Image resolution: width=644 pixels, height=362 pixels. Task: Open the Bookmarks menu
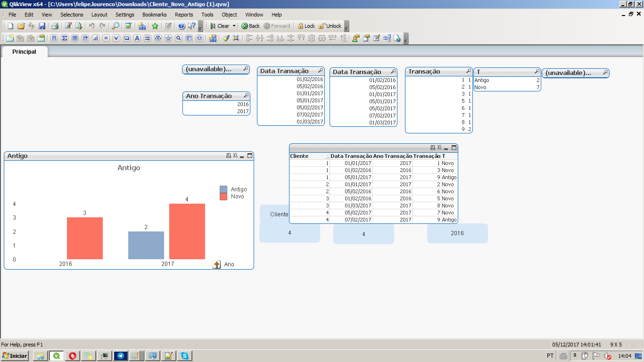click(155, 15)
